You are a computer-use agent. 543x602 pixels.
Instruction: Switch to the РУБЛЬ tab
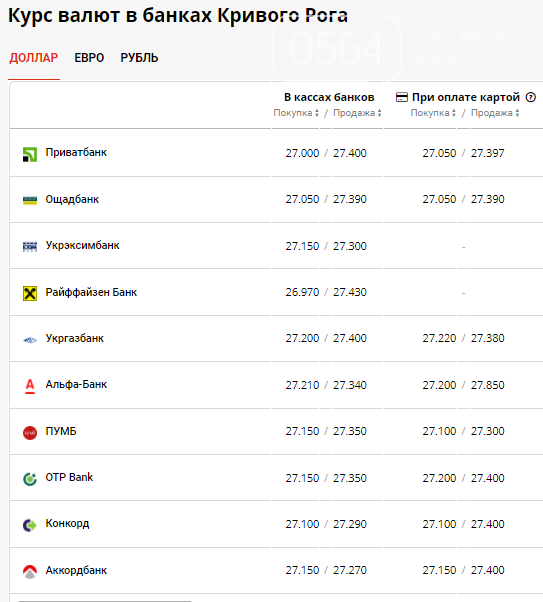pos(139,58)
